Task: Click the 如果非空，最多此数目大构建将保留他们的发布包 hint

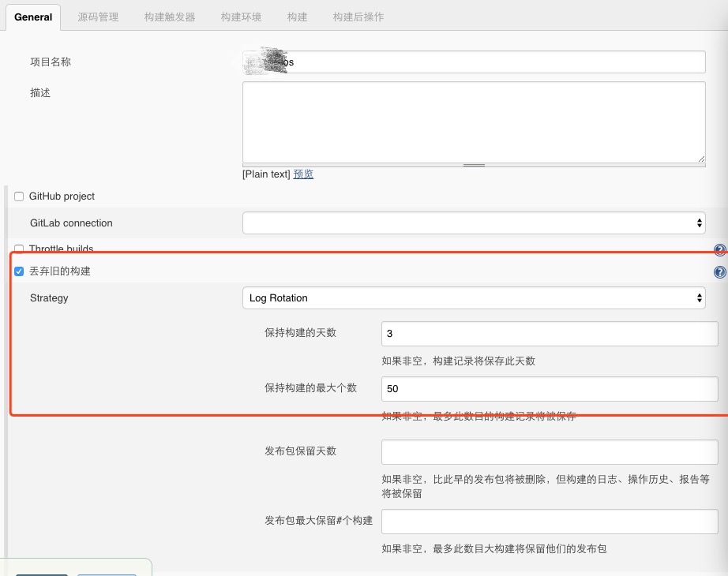Action: 494,549
